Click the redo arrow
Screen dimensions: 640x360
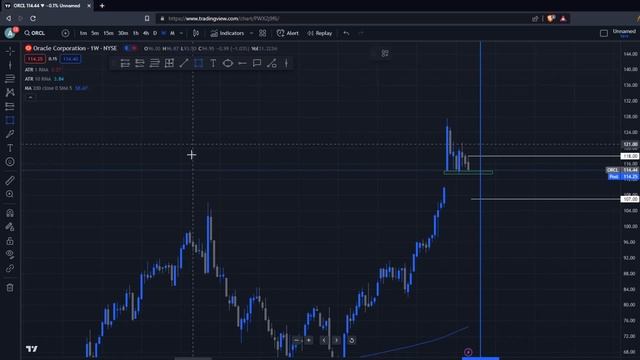click(x=361, y=33)
